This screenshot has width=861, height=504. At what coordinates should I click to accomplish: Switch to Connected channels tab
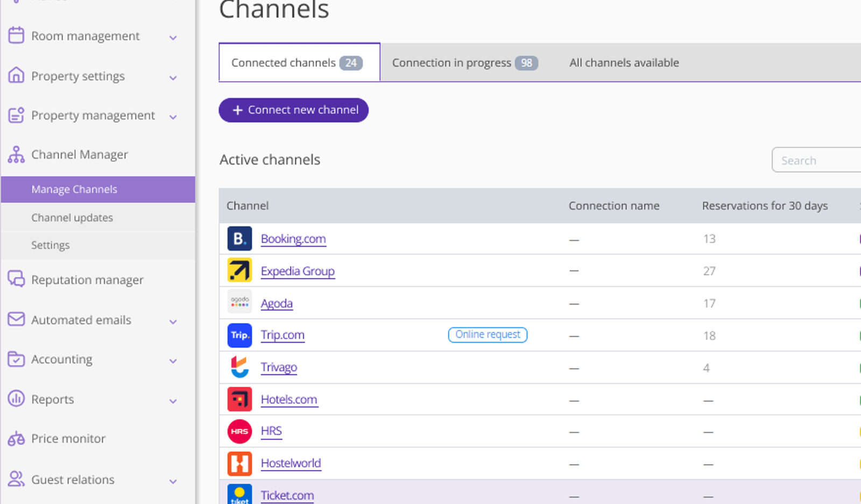point(299,62)
